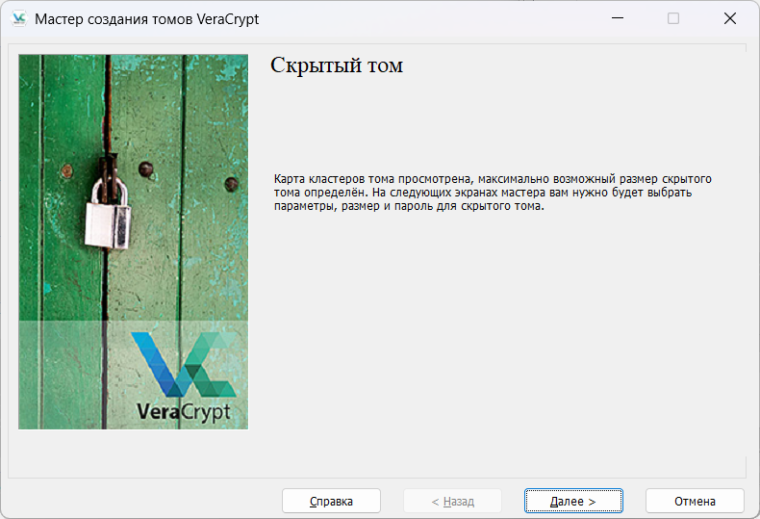Click the disabled < Назад button
Viewport: 760px width, 519px height.
click(x=452, y=501)
